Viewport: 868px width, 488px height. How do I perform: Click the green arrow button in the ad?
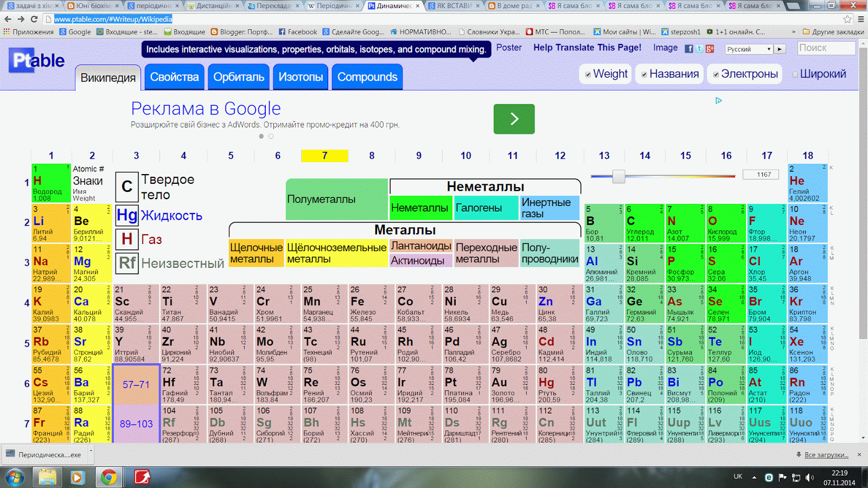(514, 119)
